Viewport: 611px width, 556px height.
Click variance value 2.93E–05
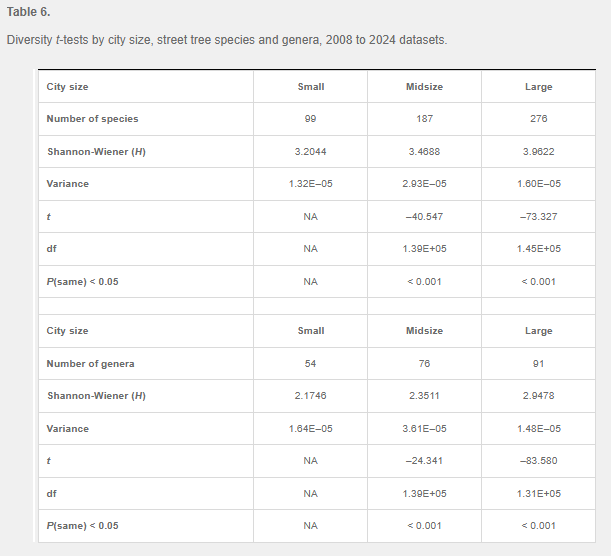(424, 184)
